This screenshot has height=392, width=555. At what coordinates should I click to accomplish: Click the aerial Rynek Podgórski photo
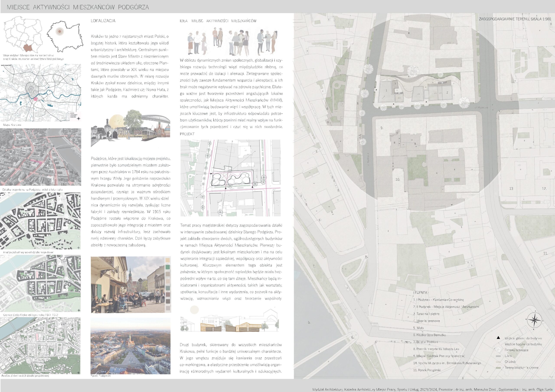click(130, 346)
